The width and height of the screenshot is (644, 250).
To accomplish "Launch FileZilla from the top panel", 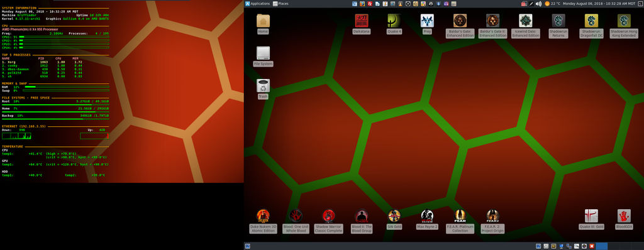I will [370, 4].
